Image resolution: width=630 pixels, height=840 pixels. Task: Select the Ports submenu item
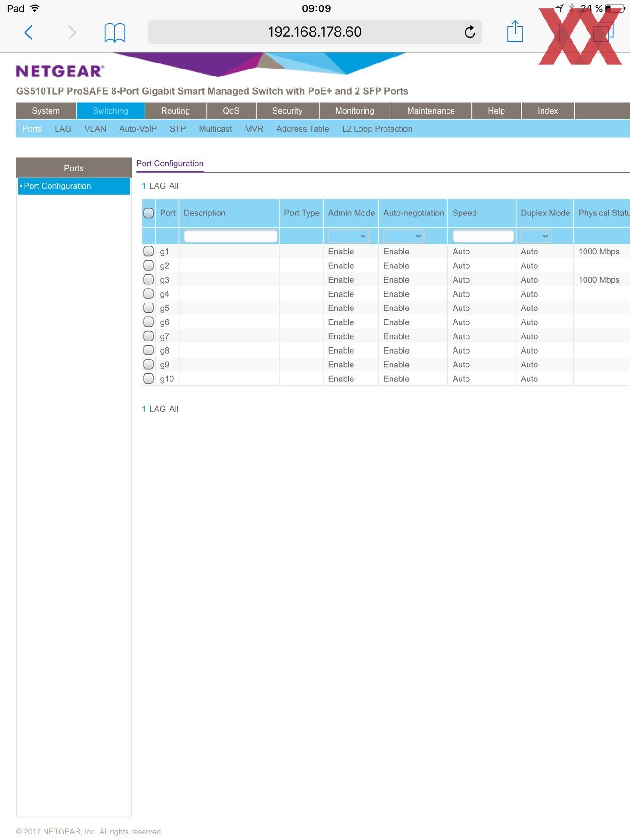tap(32, 129)
